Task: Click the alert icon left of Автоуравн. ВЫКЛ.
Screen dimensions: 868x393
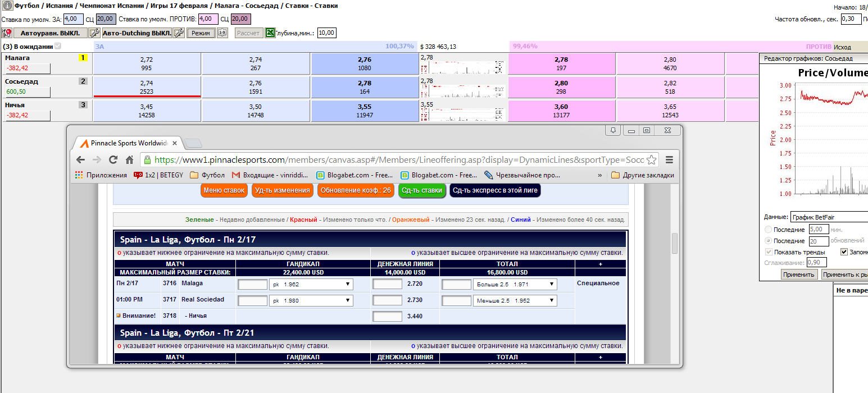Action: [7, 33]
